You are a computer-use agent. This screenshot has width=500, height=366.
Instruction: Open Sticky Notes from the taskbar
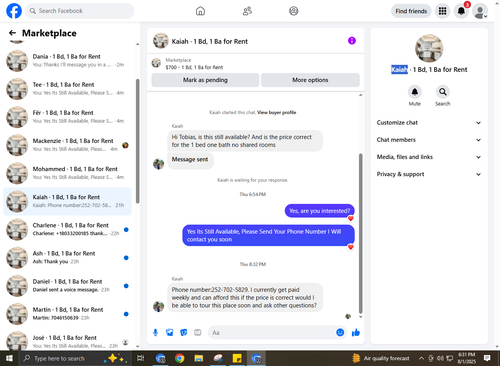(237, 358)
